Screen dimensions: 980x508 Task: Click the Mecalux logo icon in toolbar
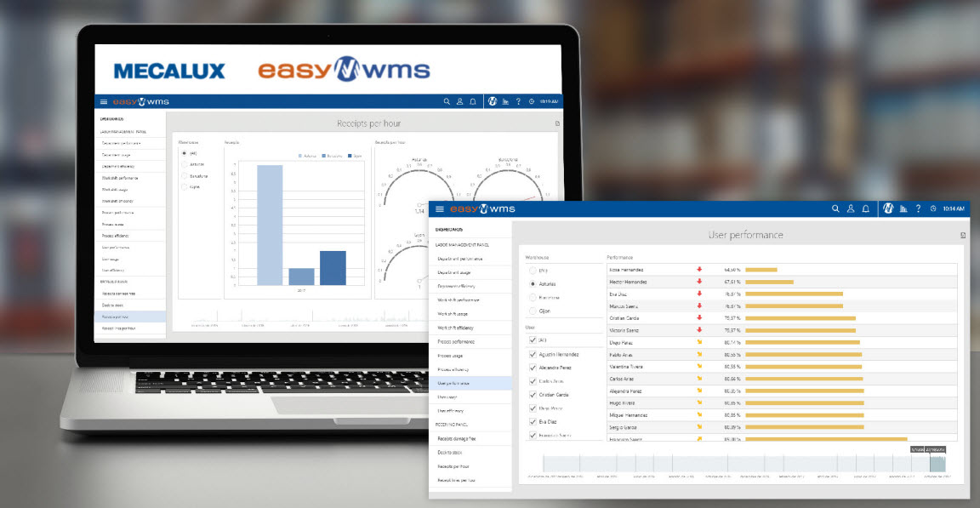[x=889, y=208]
